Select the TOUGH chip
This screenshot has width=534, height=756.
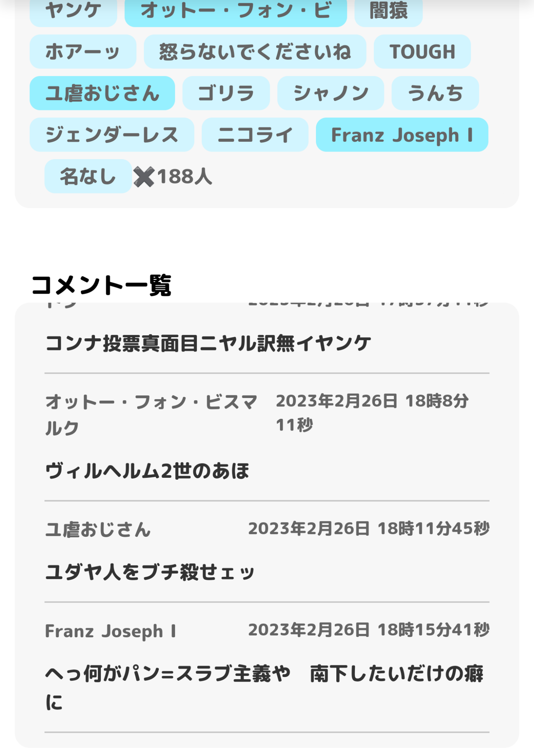[422, 52]
